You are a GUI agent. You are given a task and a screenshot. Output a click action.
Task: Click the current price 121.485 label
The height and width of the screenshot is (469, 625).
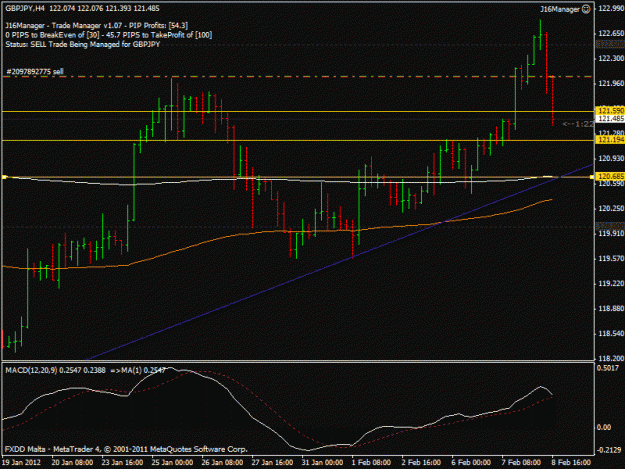pos(610,118)
